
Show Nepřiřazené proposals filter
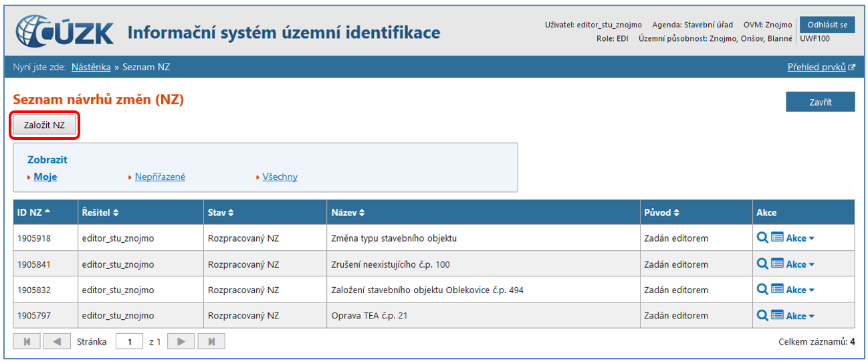160,177
